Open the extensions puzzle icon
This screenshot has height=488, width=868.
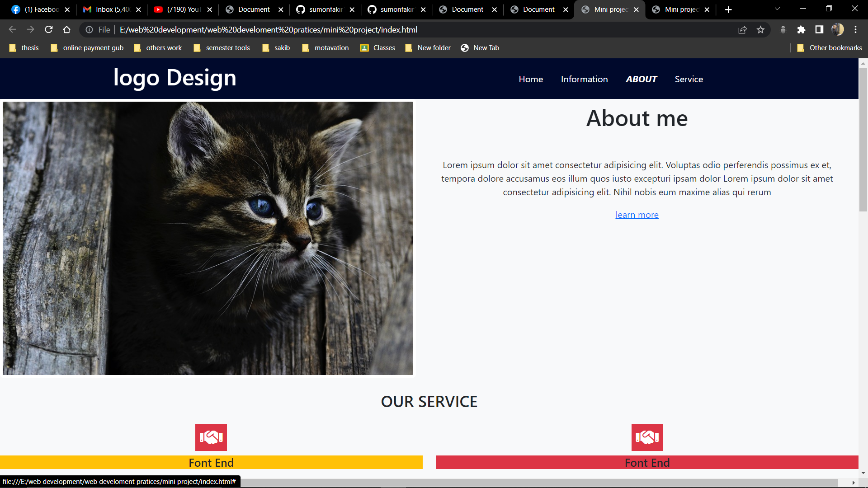point(801,29)
